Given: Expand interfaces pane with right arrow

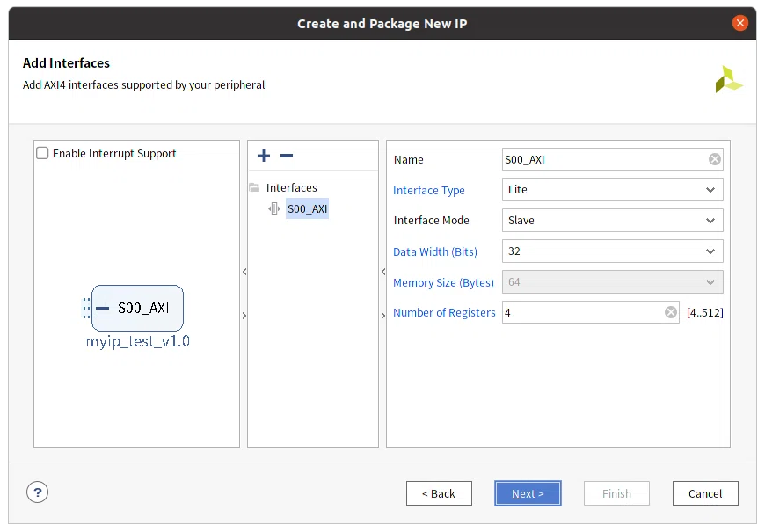Looking at the screenshot, I should tap(383, 316).
